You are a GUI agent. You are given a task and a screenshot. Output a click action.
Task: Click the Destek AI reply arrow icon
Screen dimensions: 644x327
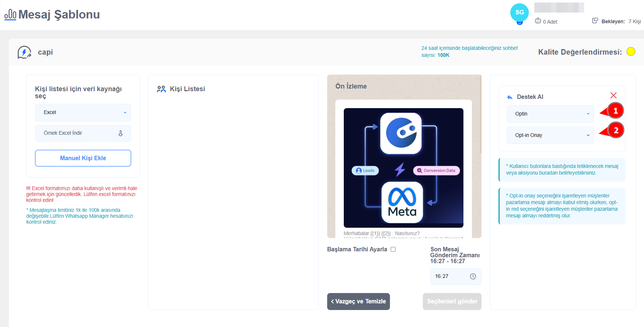(510, 97)
